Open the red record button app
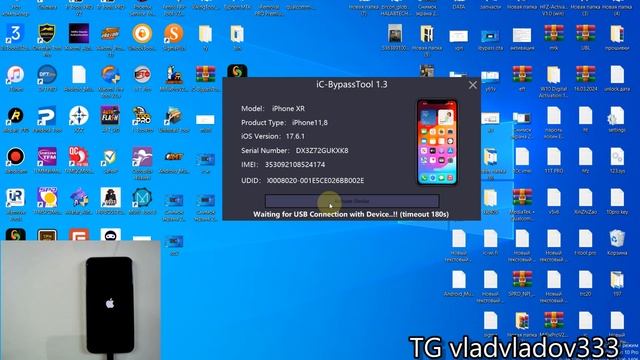 coord(15,157)
